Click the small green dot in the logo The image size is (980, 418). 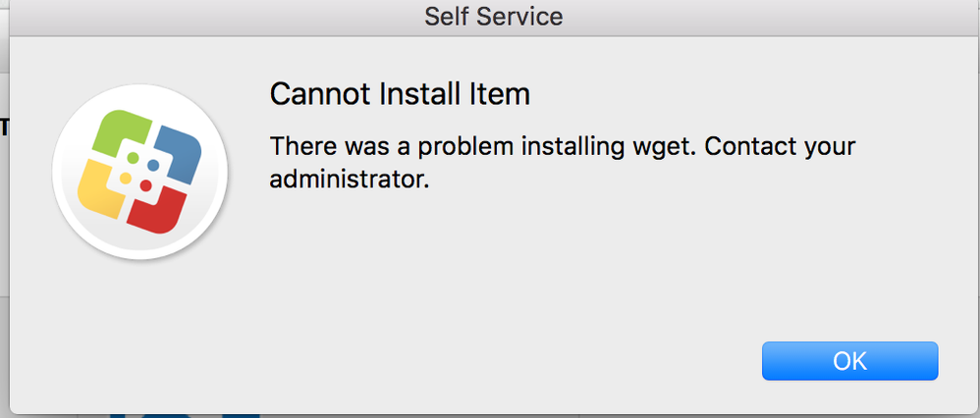[133, 157]
